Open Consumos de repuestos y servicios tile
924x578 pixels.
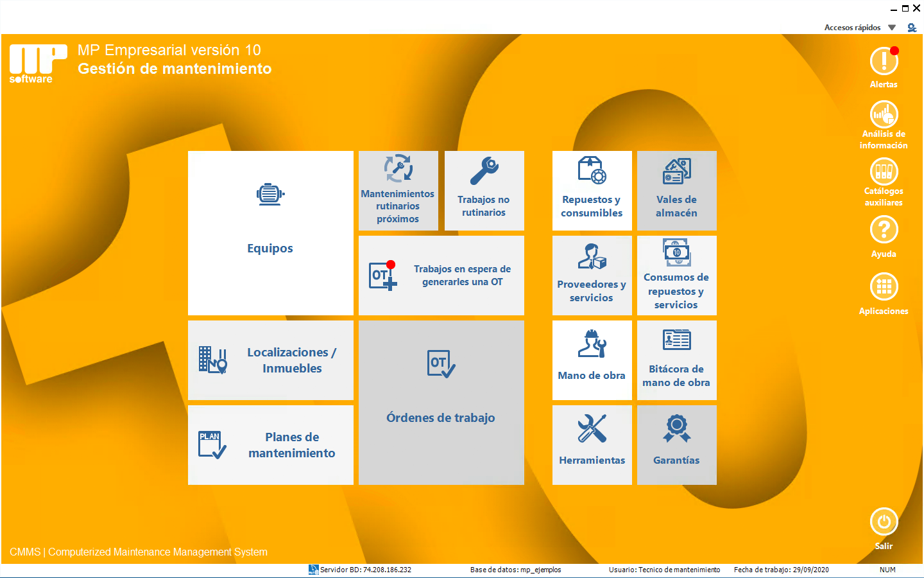click(x=677, y=276)
